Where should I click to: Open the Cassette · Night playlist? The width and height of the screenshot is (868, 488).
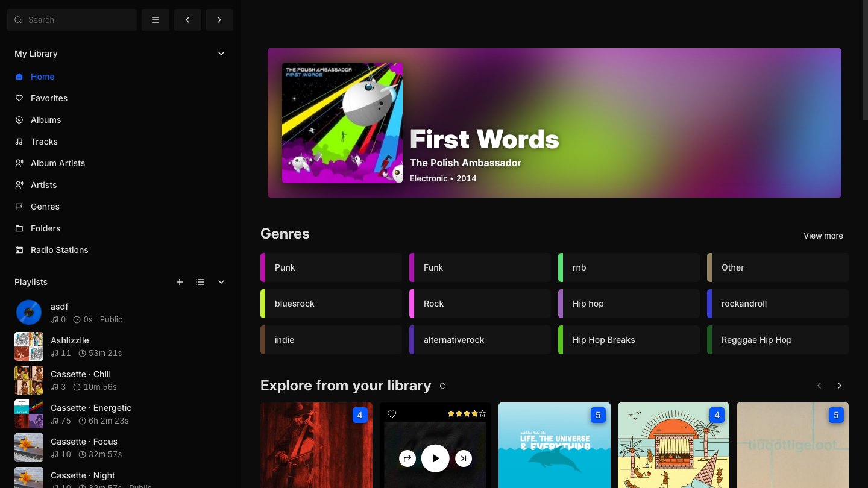(121, 477)
